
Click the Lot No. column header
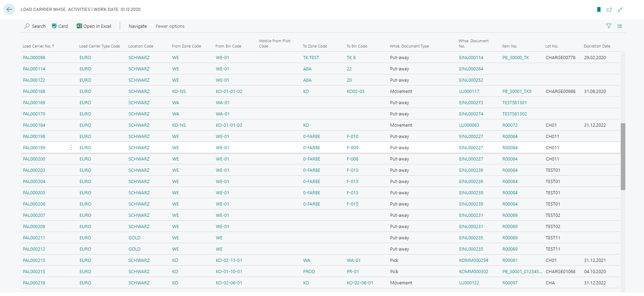click(552, 46)
